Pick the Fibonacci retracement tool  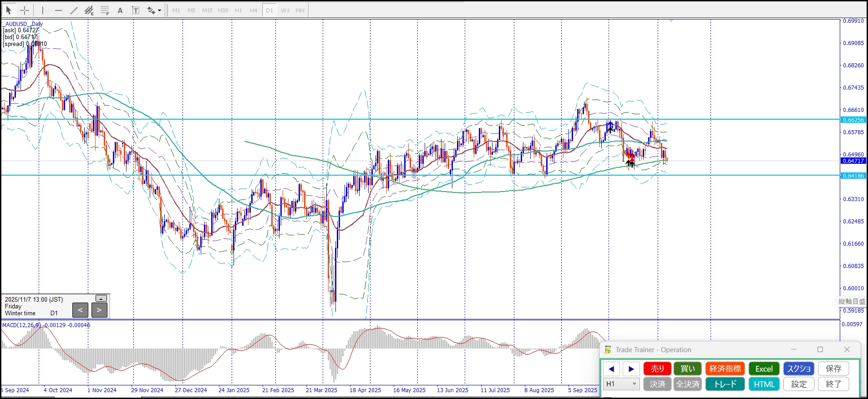[x=105, y=10]
